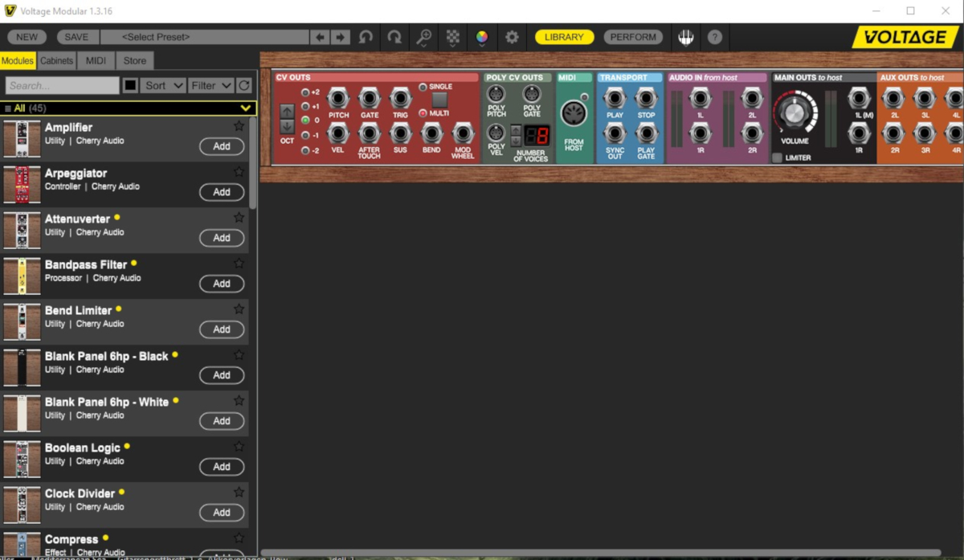Refresh the module list with the reload icon
This screenshot has height=560, width=964.
pyautogui.click(x=244, y=85)
